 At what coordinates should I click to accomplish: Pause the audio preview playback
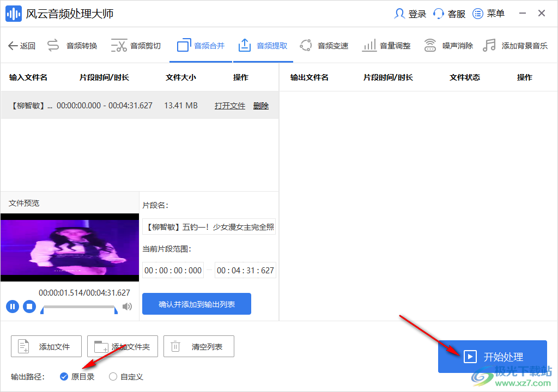12,306
